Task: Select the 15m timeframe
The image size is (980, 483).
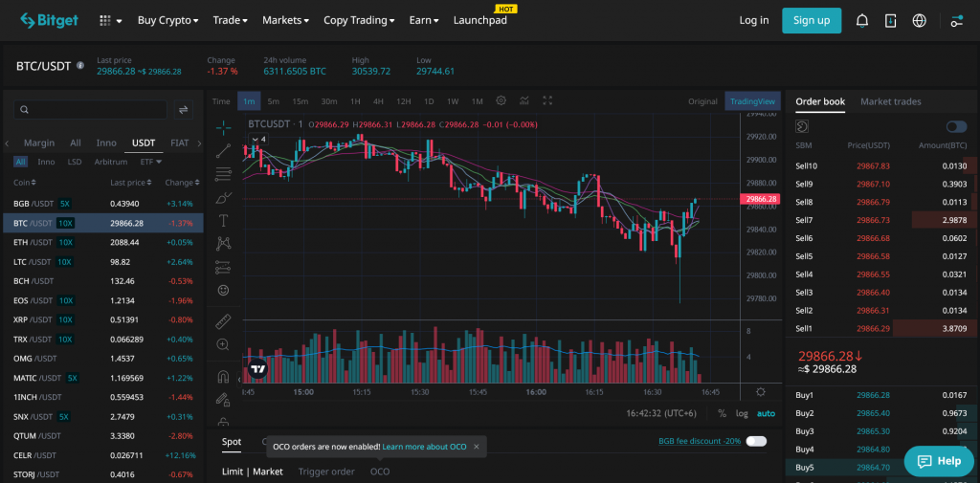Action: click(300, 101)
